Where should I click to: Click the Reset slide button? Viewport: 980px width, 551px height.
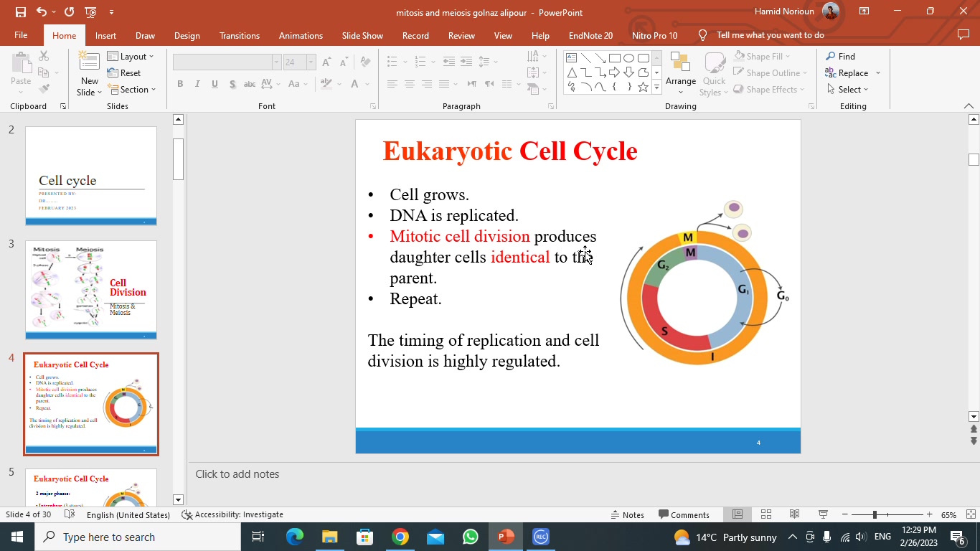(124, 72)
